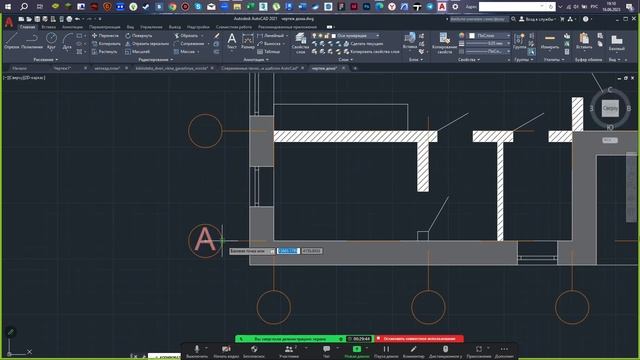Select the Arc (Дуга) tool
Screen dimensions: 640x360
(67, 41)
